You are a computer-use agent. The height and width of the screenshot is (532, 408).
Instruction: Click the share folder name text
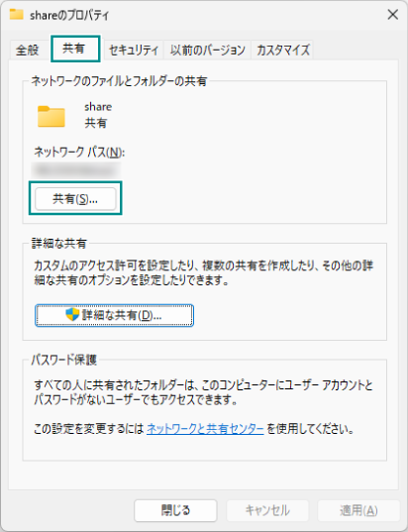(98, 107)
